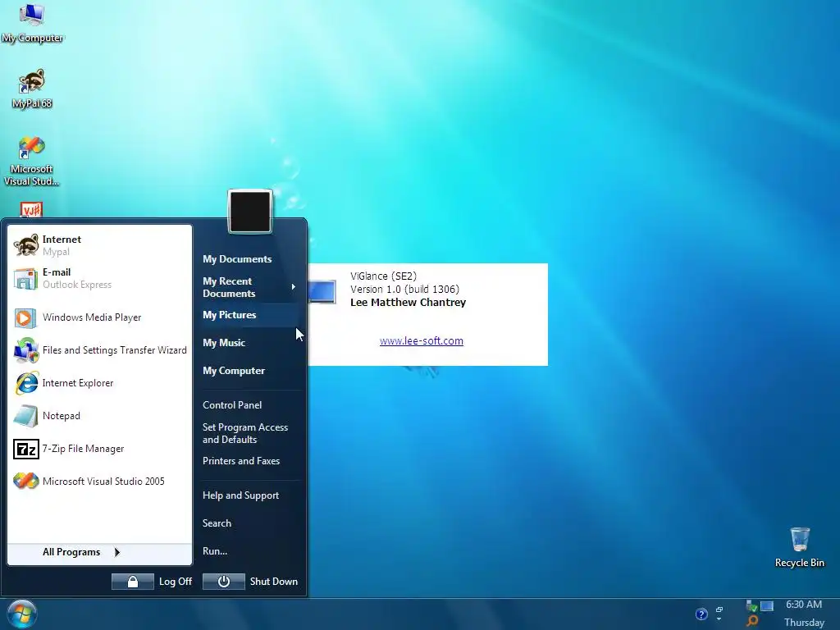Click the user account picture in Start menu
Screen dimensions: 840x630
(250, 212)
